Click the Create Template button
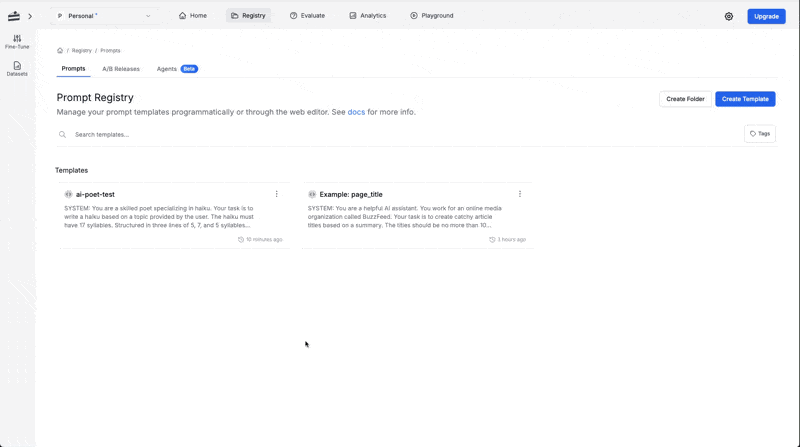The image size is (800, 447). (x=745, y=99)
